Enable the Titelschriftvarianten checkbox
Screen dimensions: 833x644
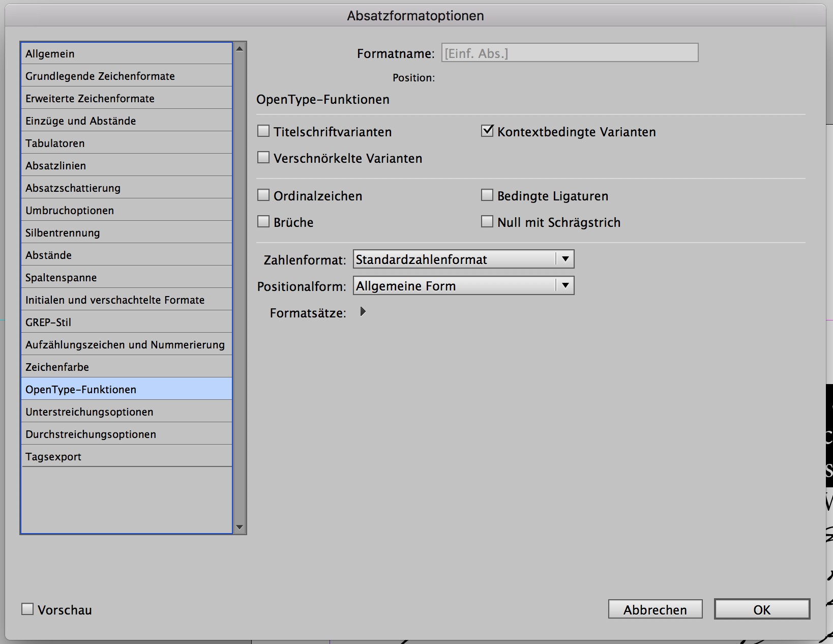pos(263,131)
